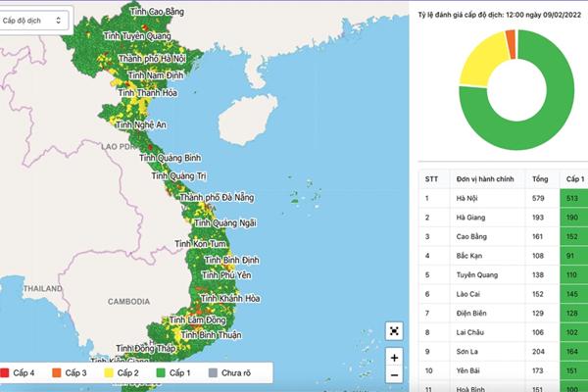This screenshot has height=392, width=588.
Task: Click the Cấp 1 green legend swatch
Action: pyautogui.click(x=161, y=373)
